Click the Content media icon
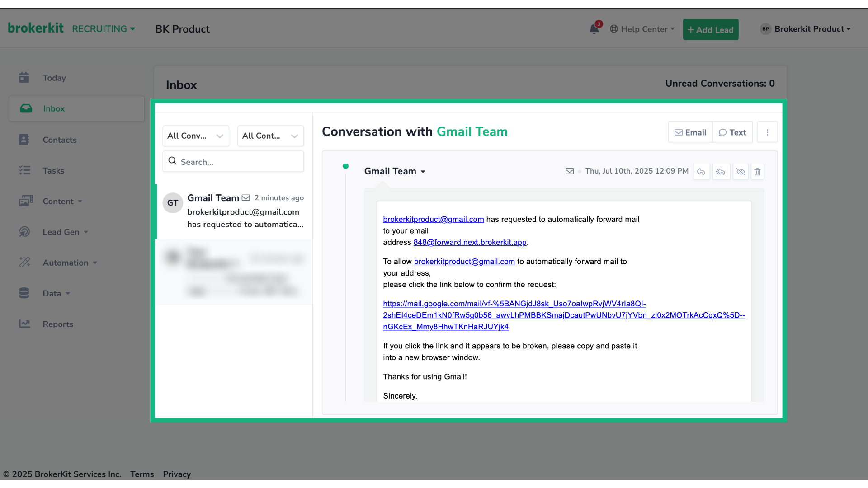Image resolution: width=868 pixels, height=488 pixels. coord(26,201)
